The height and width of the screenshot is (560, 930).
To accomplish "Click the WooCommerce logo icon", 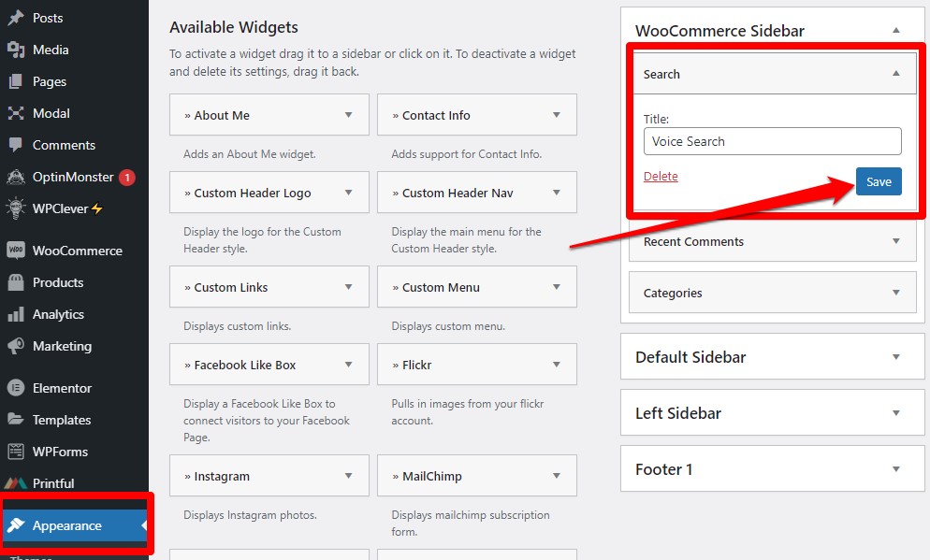I will point(16,251).
